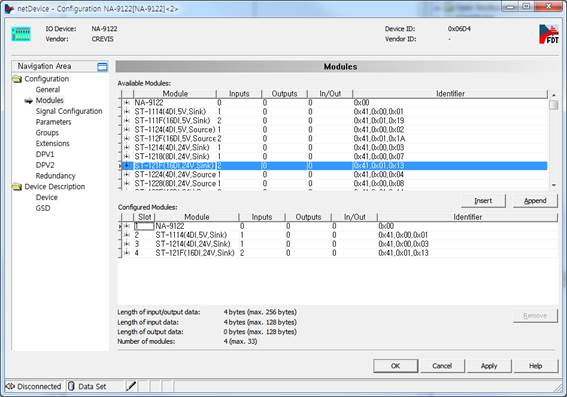
Task: Select GSD under Device Description
Action: (x=43, y=208)
